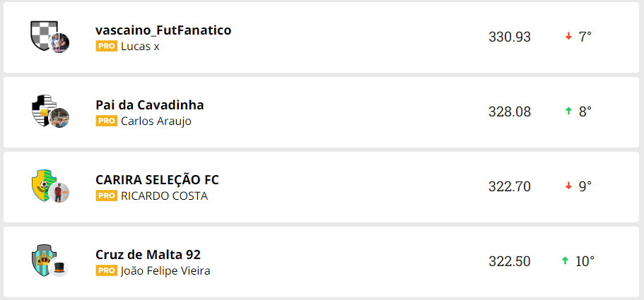Click owner name Carlos Araujo
Screen dimensions: 644x300
[x=156, y=121]
